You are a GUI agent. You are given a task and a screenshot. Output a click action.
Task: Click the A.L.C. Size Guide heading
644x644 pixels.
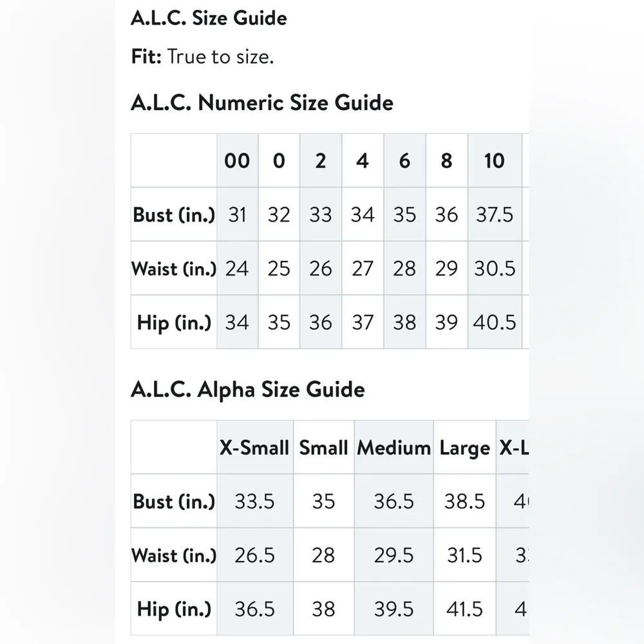coord(209,18)
